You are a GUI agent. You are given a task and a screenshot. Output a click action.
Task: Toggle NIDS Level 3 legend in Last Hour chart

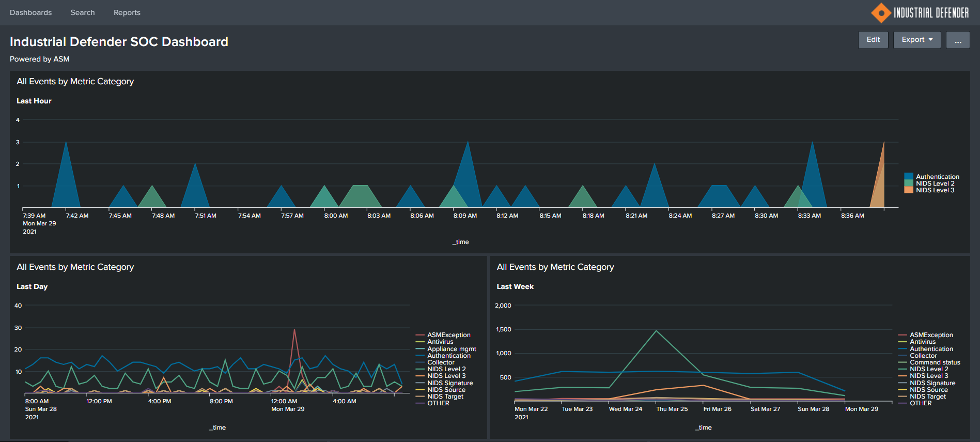929,190
